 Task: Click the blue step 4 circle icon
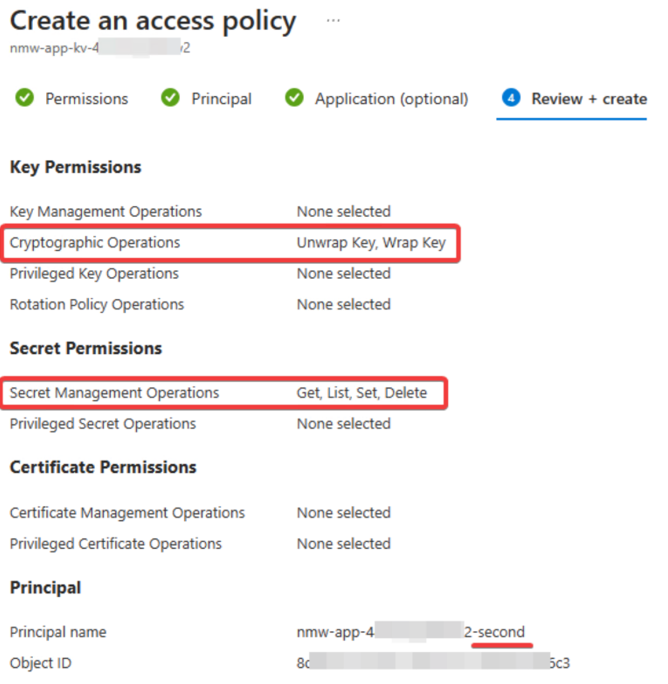[511, 98]
